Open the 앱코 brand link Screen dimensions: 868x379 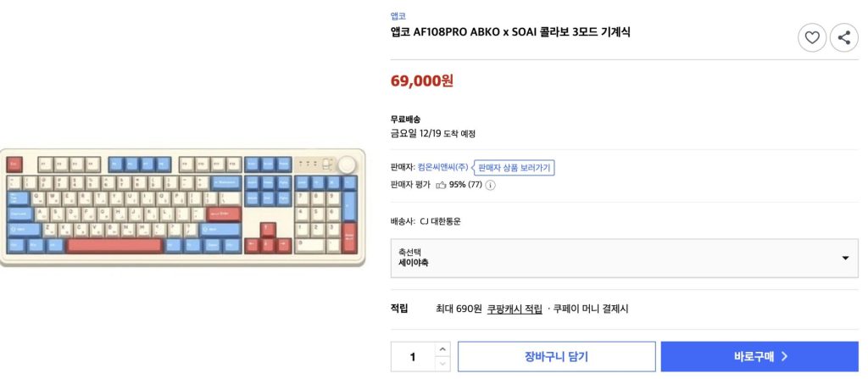click(398, 15)
